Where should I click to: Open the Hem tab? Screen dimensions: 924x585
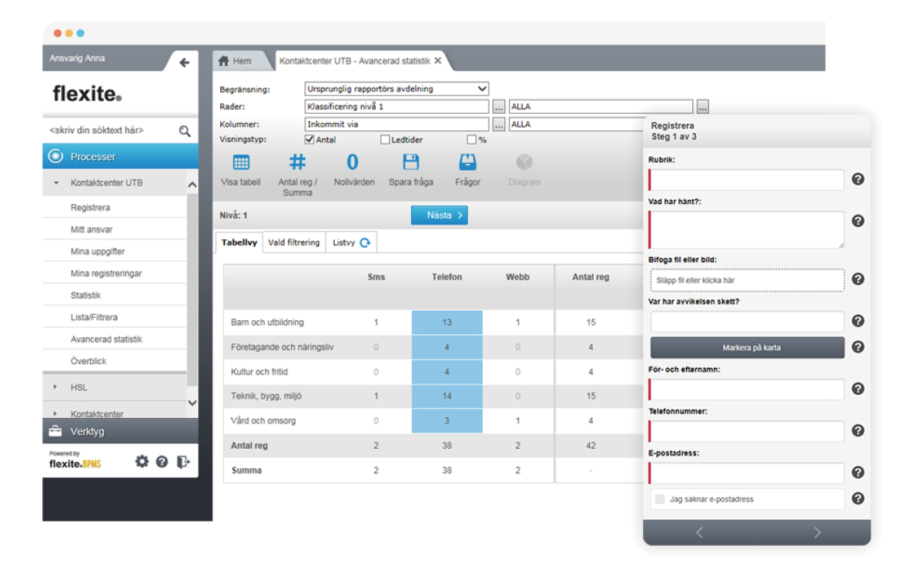coord(235,61)
